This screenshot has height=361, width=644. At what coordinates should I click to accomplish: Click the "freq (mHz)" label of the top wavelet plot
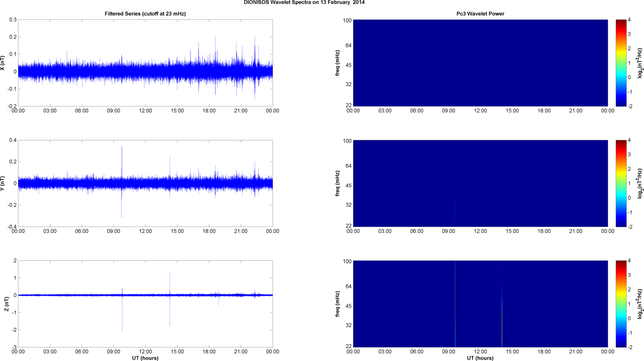pyautogui.click(x=337, y=63)
